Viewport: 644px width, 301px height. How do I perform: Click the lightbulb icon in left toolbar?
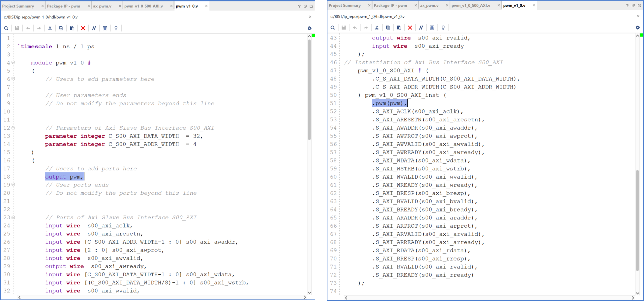coord(116,28)
